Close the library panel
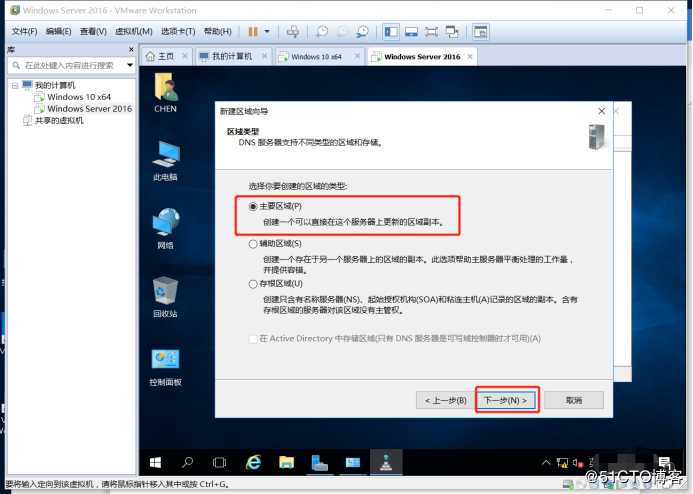The width and height of the screenshot is (693, 494). pos(131,49)
